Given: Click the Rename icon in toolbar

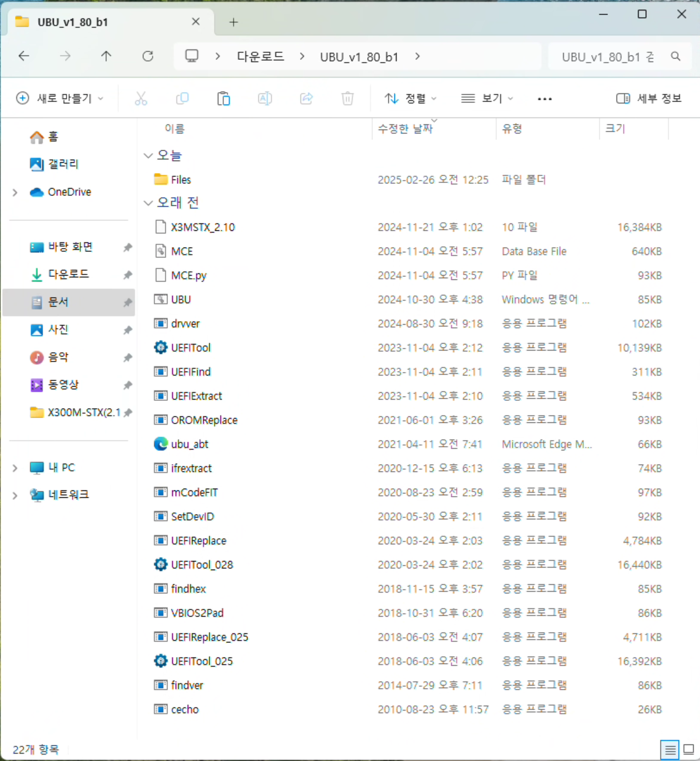Looking at the screenshot, I should (265, 99).
